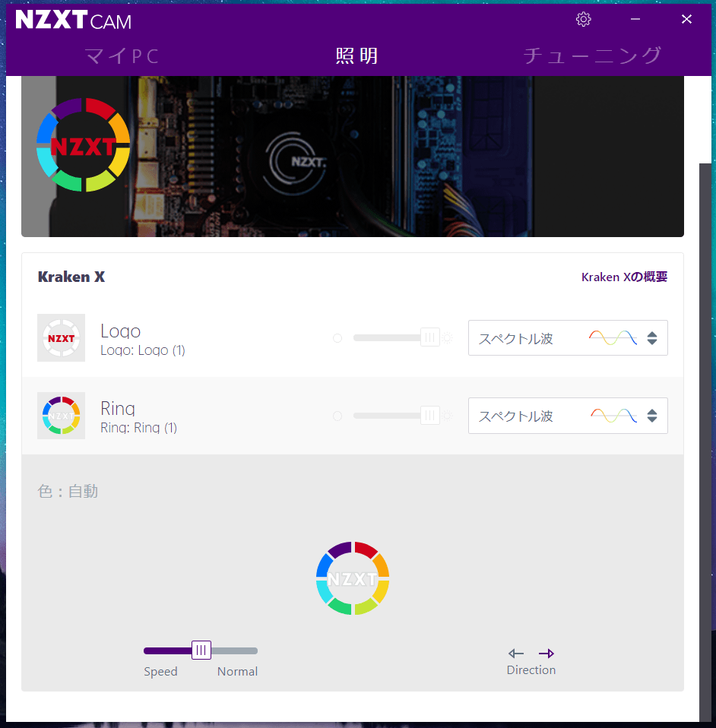Click the Speed label
The height and width of the screenshot is (728, 716).
point(160,672)
